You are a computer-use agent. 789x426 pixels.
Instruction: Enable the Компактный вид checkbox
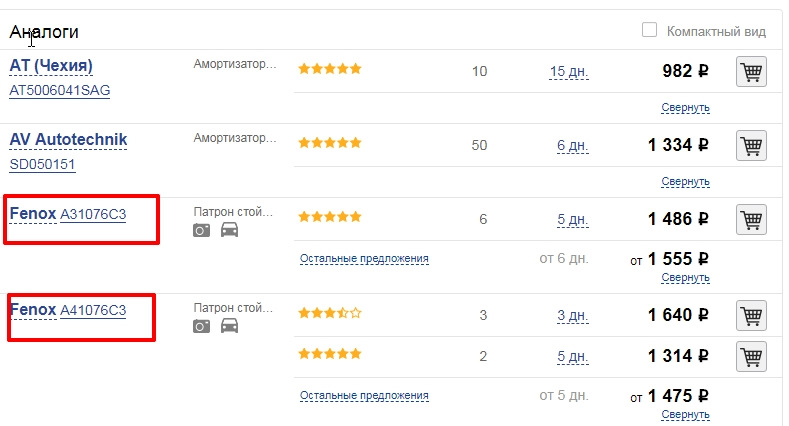pyautogui.click(x=649, y=30)
